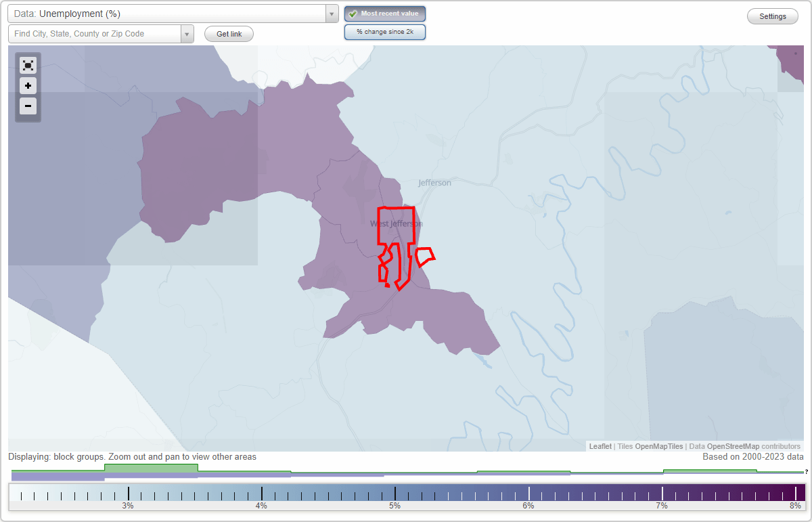Click the OpenMapTiles link

tap(658, 446)
